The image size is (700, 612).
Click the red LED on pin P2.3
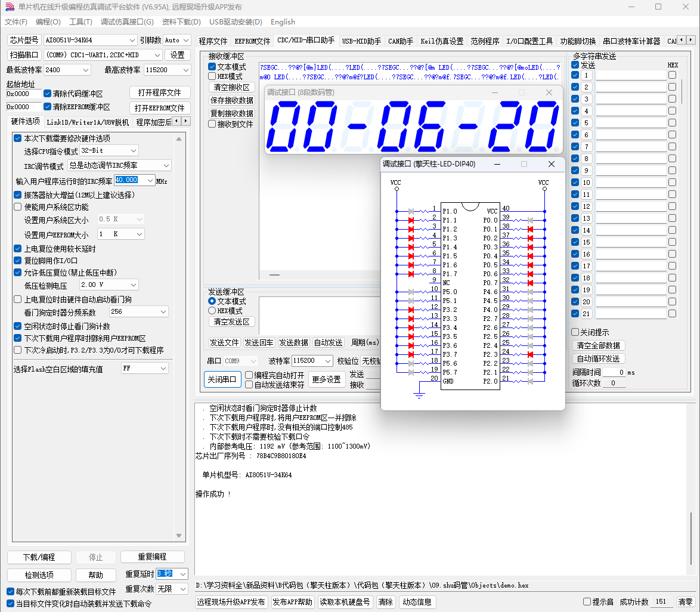point(530,354)
